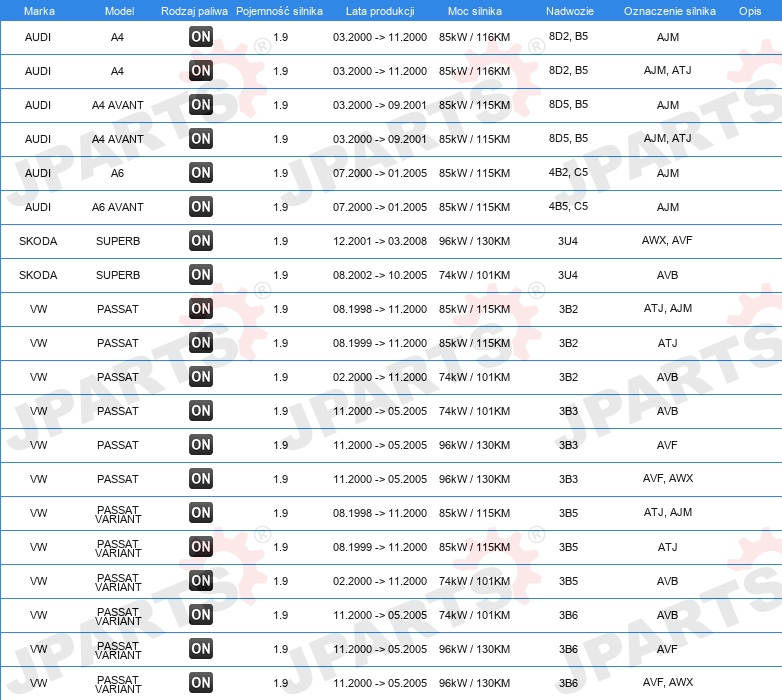Screen dimensions: 782x700
Task: Click the Pojemność silnika column header
Action: point(279,11)
